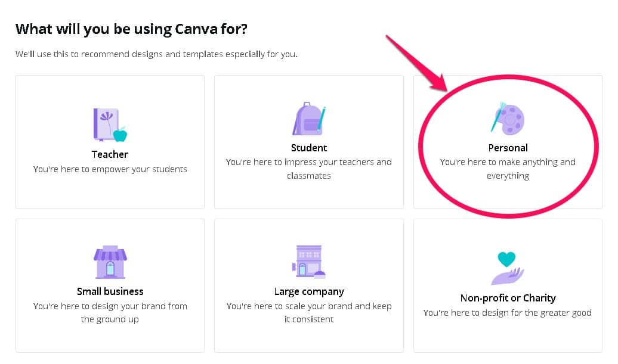The image size is (618, 364).
Task: Select the Student label
Action: [x=309, y=148]
